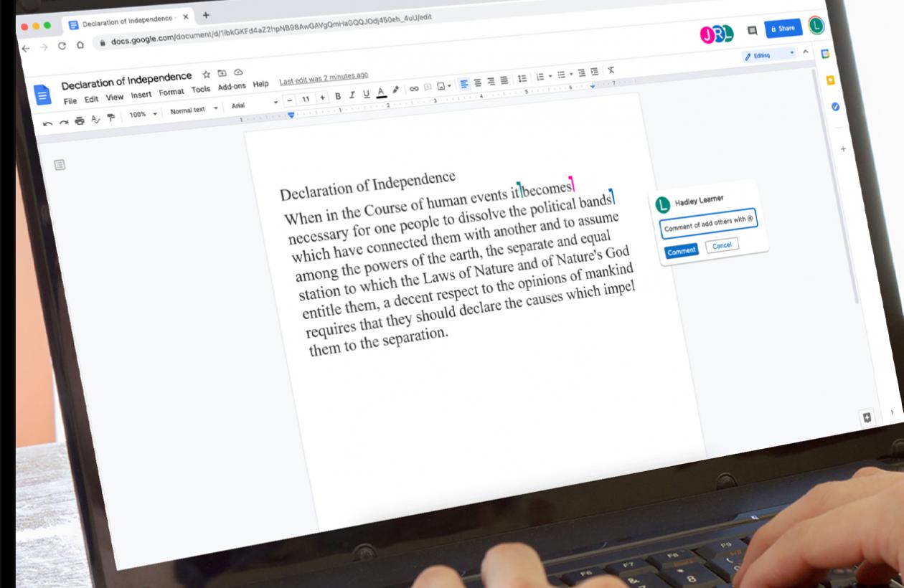
Task: Open comment history speech bubble
Action: tap(752, 30)
